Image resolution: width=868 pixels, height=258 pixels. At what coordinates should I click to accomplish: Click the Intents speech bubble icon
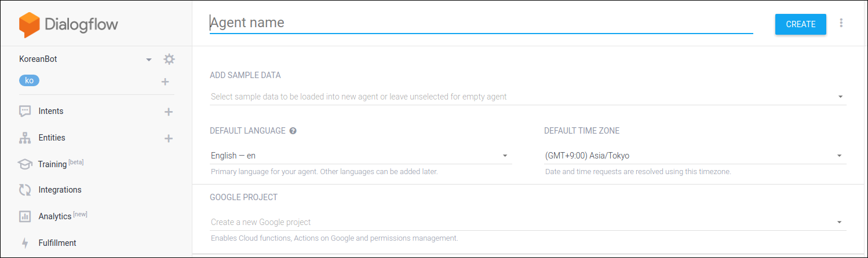24,111
